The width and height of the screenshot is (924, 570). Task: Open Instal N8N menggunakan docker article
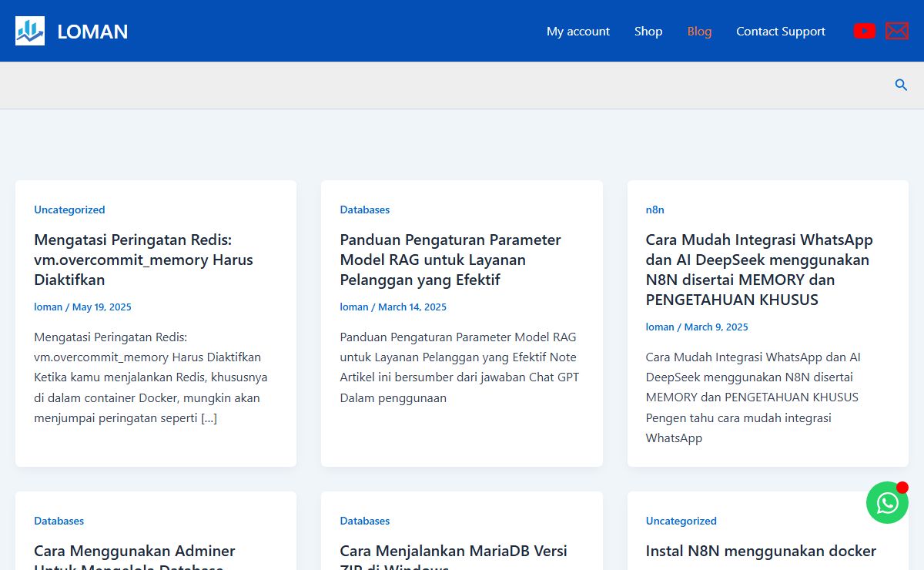[x=761, y=551]
